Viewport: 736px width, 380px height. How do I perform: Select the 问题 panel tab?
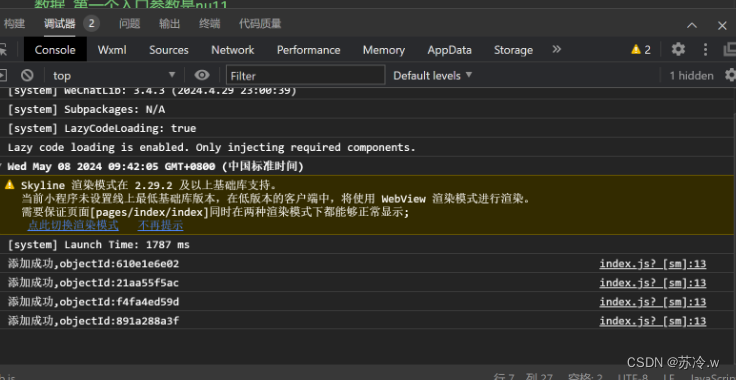[x=130, y=23]
